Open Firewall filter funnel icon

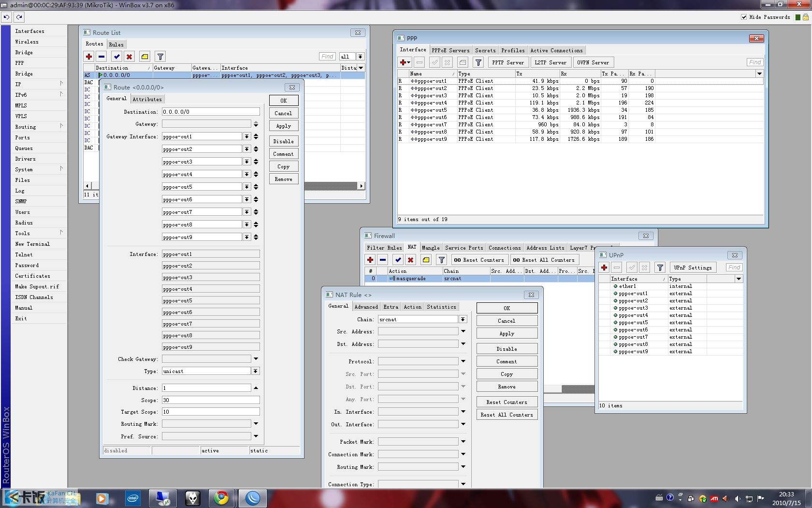[x=441, y=260]
